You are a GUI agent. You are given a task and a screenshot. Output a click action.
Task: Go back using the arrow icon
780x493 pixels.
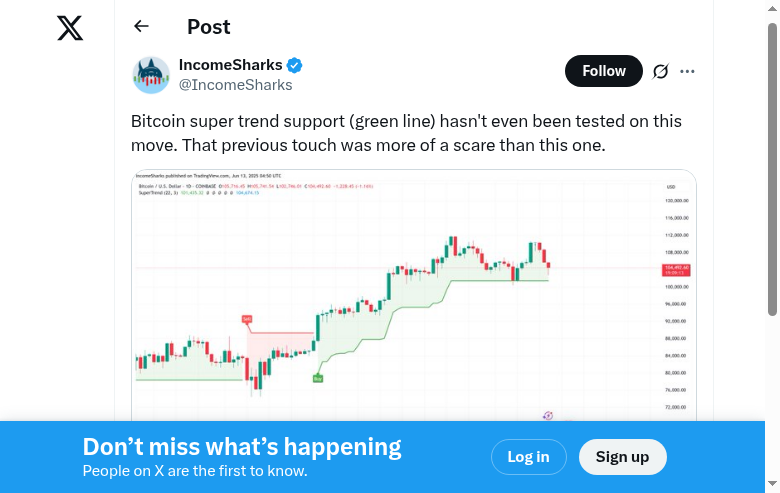(141, 27)
